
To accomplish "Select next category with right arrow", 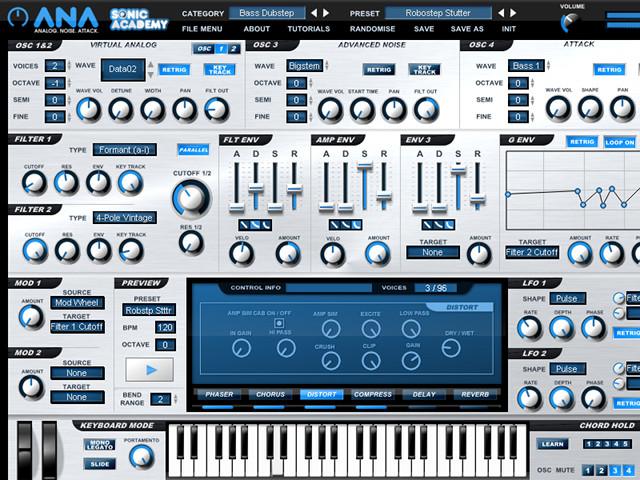I will [326, 13].
